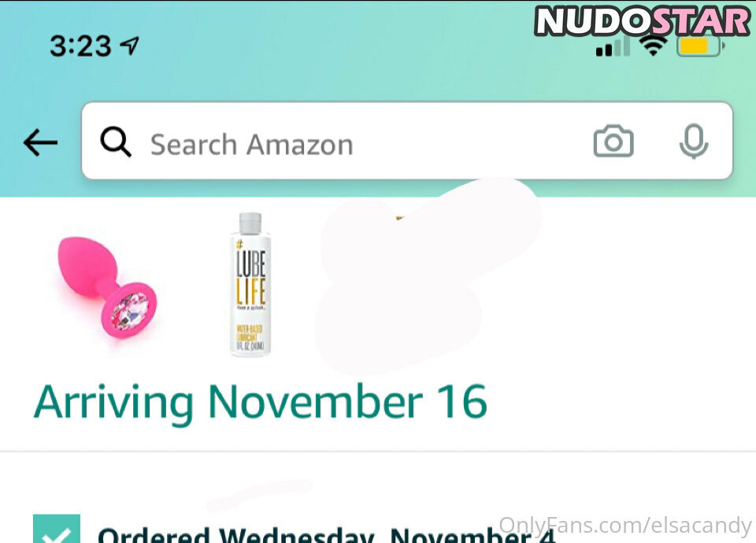756x543 pixels.
Task: Open the Lube Life bottle thumbnail
Action: tap(250, 284)
